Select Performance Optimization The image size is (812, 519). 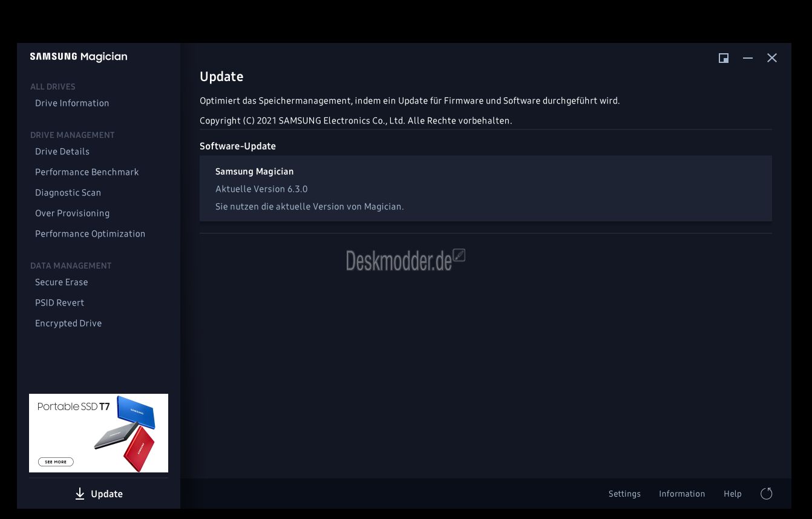pos(90,233)
